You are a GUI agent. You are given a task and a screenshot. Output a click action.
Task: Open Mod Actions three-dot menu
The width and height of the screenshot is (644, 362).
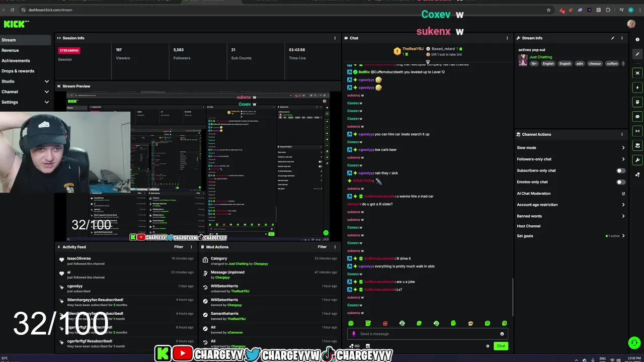click(335, 247)
